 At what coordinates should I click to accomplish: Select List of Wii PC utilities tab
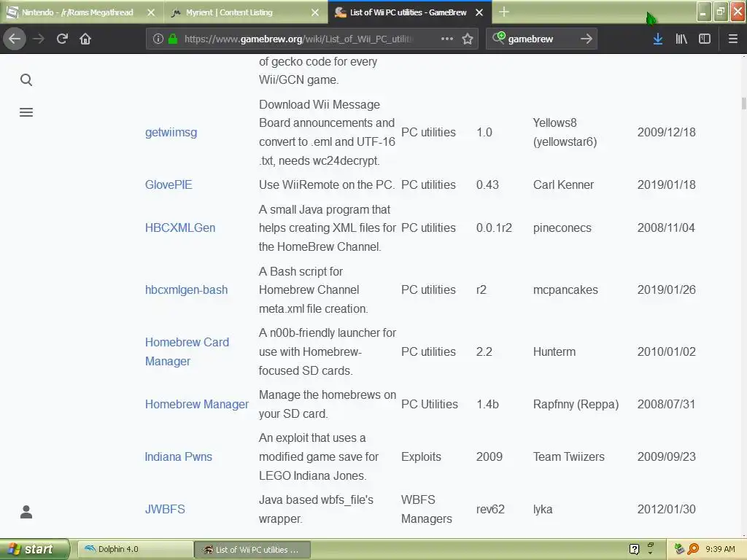point(410,12)
